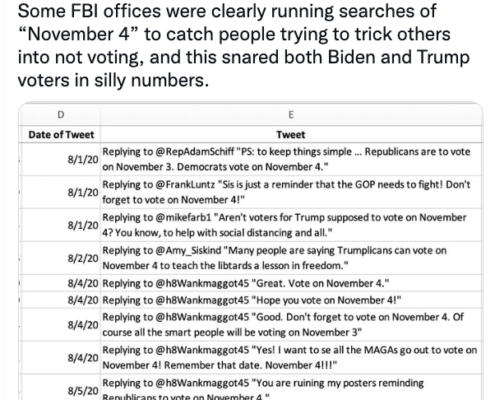Select the "ruining my posters" tweet cell
The height and width of the screenshot is (400, 495).
coord(291,387)
